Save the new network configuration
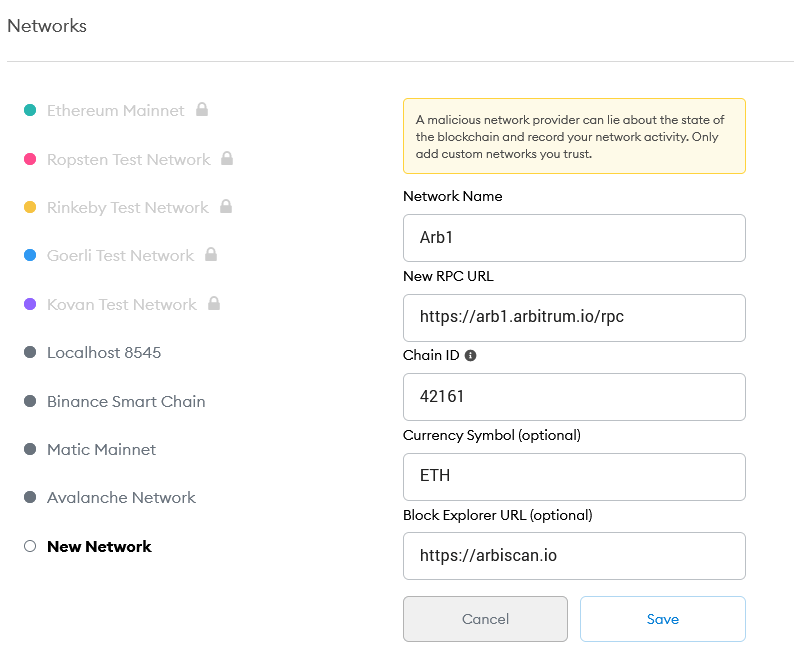The height and width of the screenshot is (662, 794). point(662,619)
